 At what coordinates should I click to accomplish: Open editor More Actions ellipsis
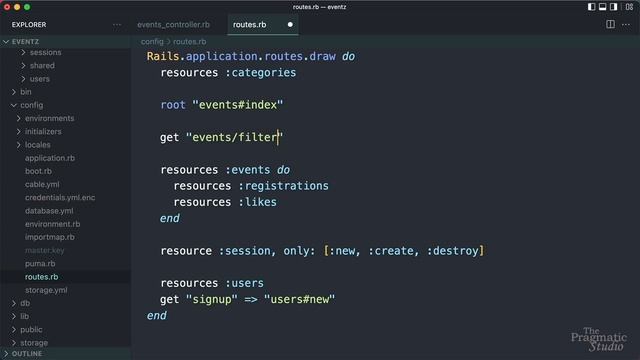tap(626, 24)
